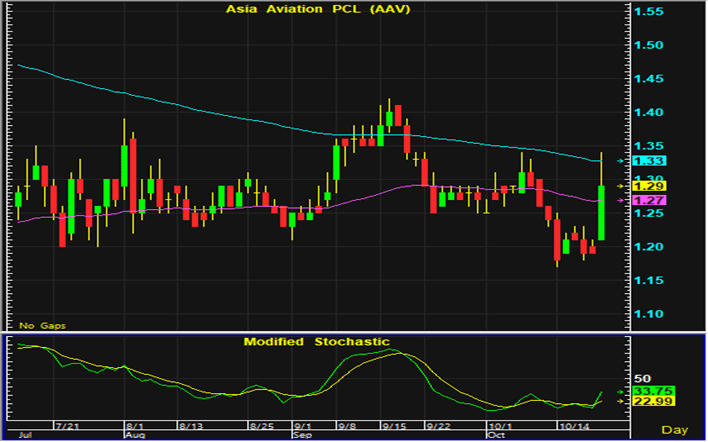Click the last large green candlestick
This screenshot has width=708, height=442.
[601, 213]
